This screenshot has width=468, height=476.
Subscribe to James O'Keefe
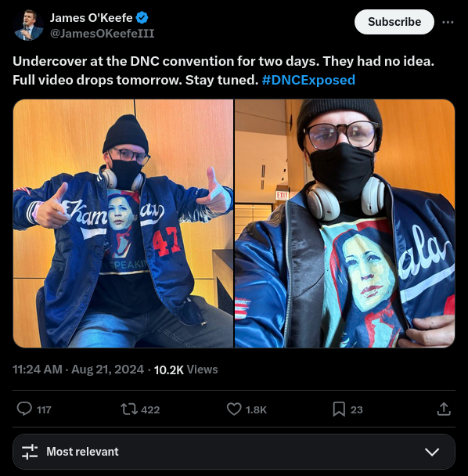(x=394, y=22)
